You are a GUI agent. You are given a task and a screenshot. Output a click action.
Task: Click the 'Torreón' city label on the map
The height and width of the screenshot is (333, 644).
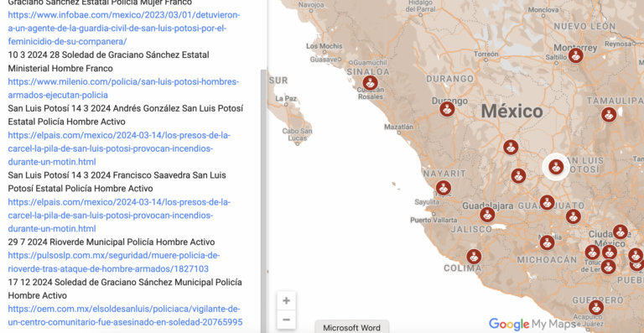point(486,55)
